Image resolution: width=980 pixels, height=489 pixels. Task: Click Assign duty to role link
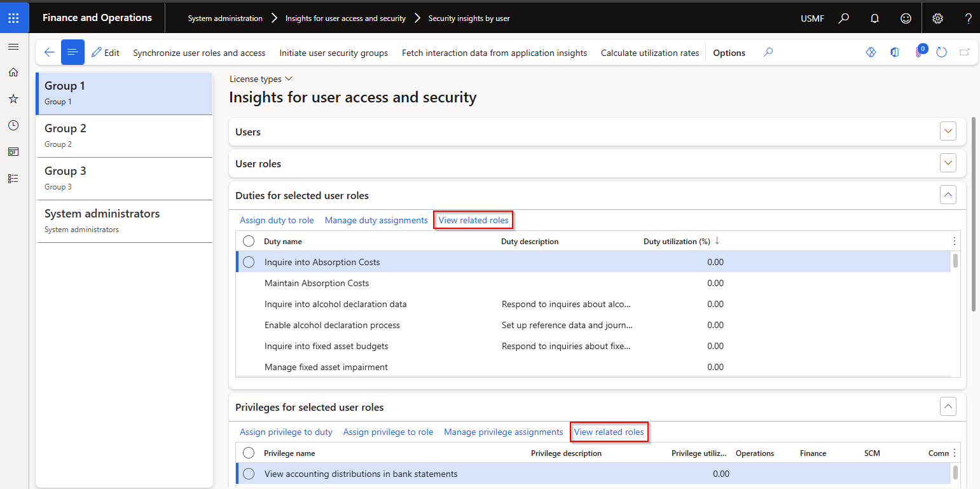277,220
